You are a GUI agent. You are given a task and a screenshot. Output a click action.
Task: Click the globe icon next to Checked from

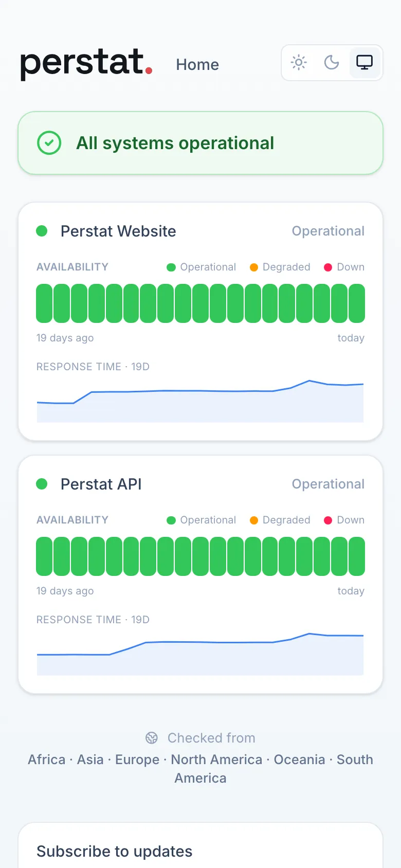point(152,738)
